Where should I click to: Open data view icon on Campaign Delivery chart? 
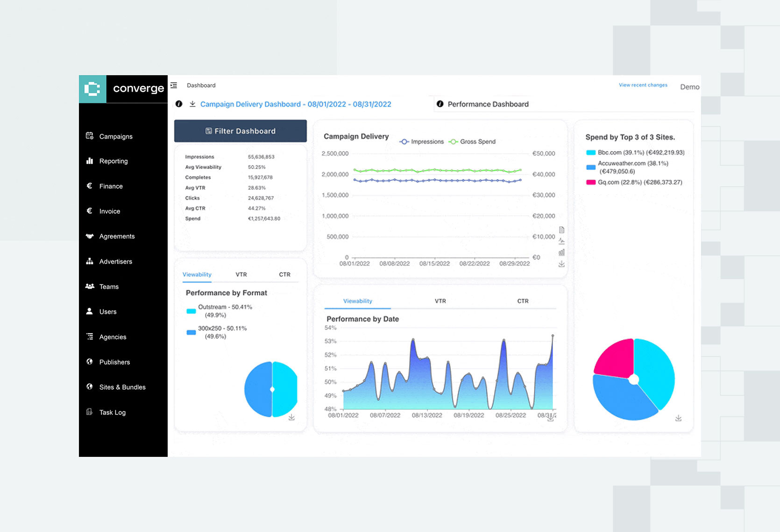(561, 230)
